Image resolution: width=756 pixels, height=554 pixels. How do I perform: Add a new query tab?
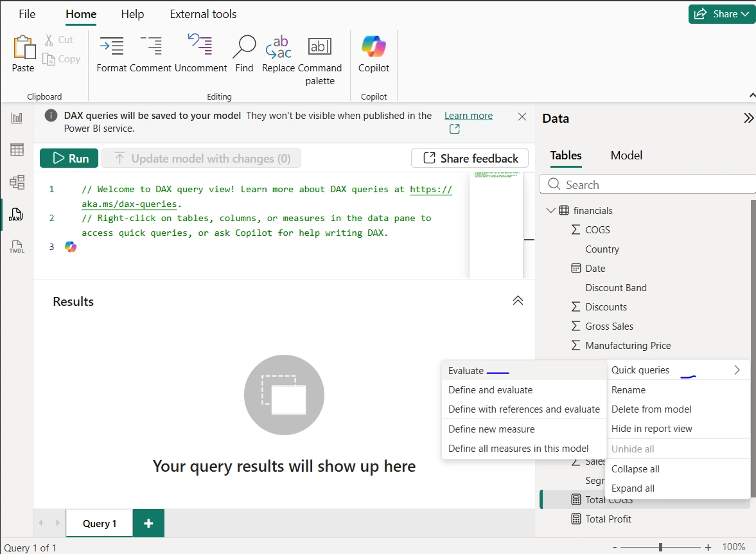coord(148,523)
